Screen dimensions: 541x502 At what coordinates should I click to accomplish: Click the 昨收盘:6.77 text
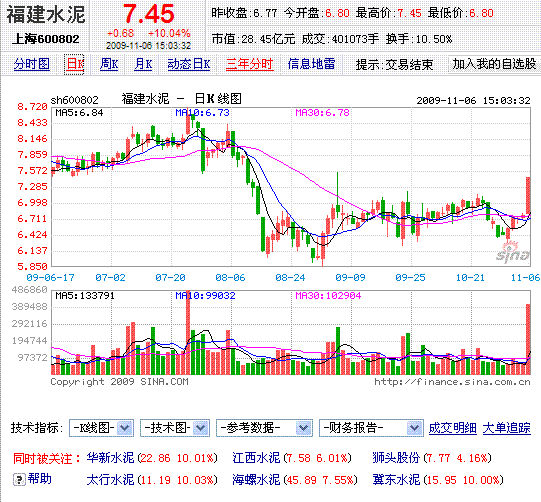coord(244,13)
